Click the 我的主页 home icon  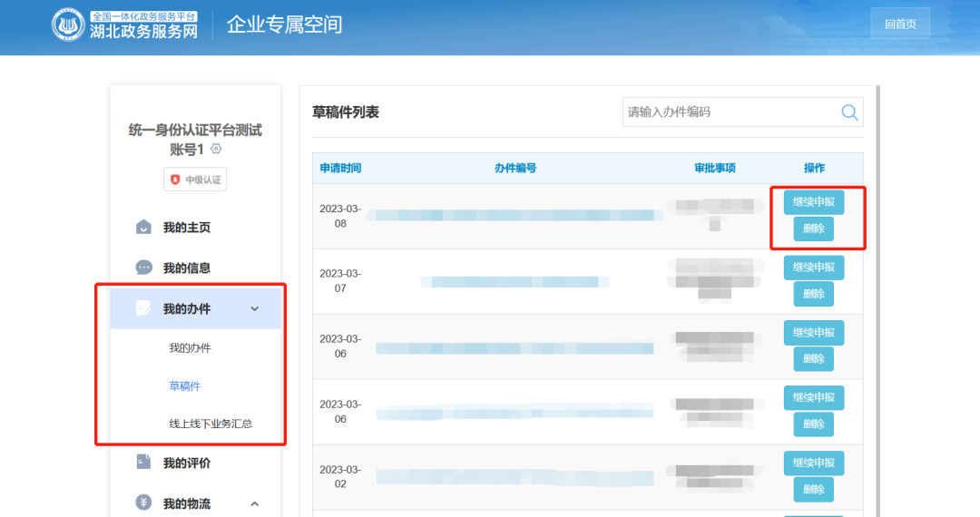point(143,227)
